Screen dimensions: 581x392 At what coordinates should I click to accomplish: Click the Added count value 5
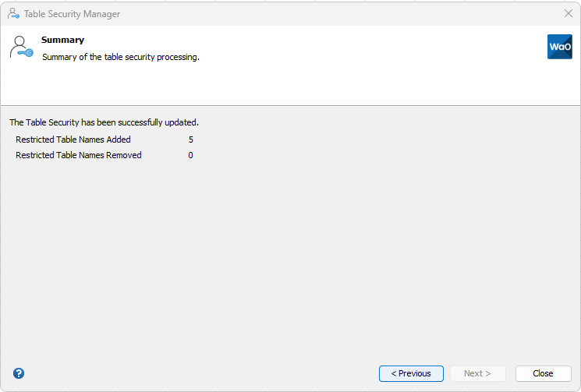[x=190, y=139]
